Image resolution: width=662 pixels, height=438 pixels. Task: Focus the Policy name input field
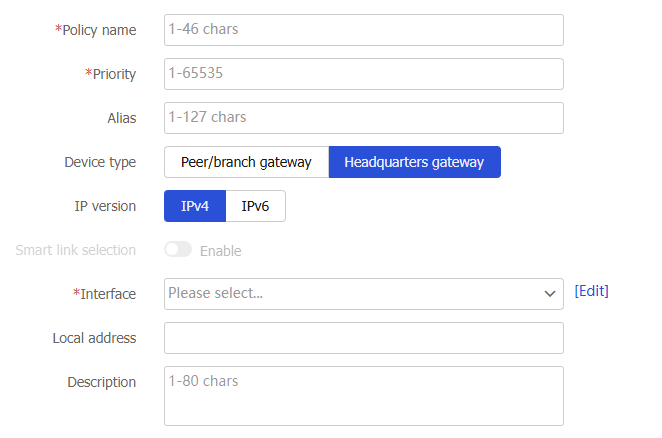click(363, 30)
